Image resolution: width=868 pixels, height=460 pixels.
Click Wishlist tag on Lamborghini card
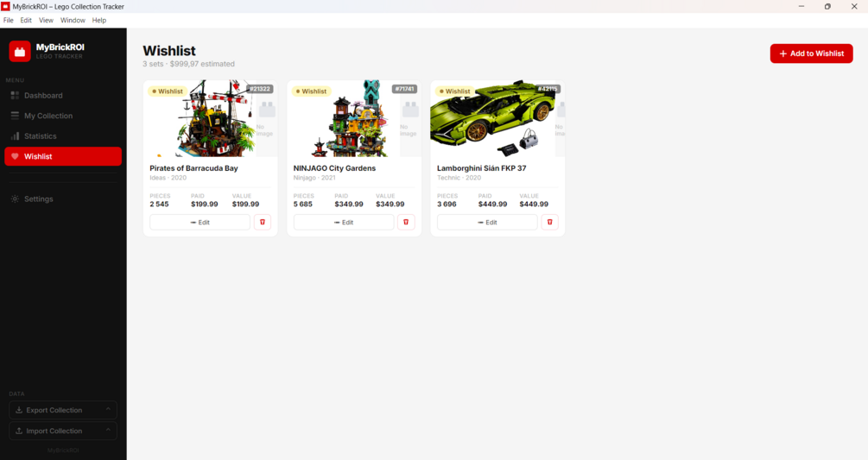[454, 91]
